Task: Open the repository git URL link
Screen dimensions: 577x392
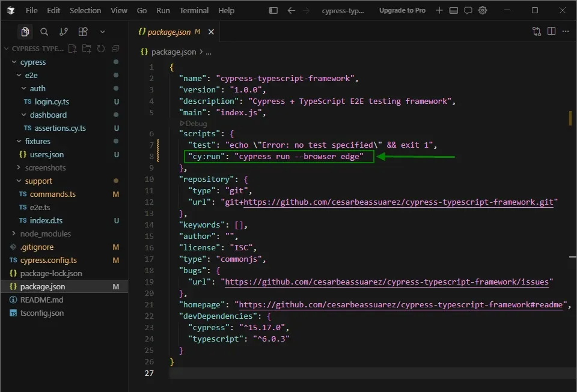Action: (x=398, y=202)
